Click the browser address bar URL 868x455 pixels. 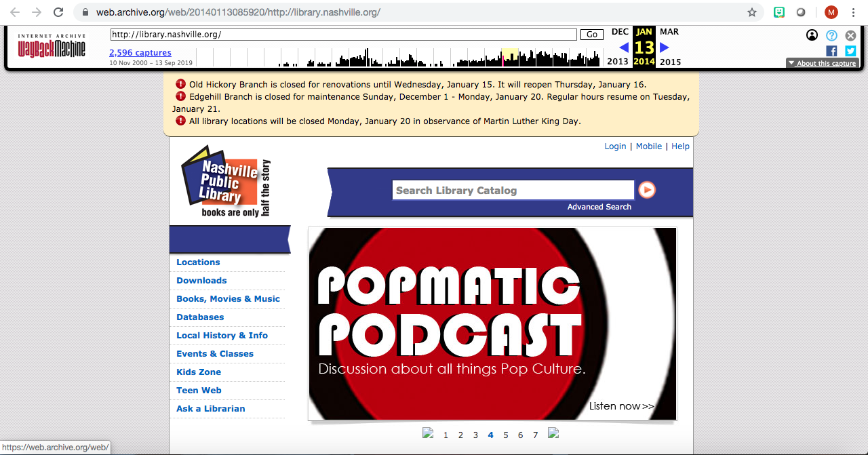click(238, 12)
